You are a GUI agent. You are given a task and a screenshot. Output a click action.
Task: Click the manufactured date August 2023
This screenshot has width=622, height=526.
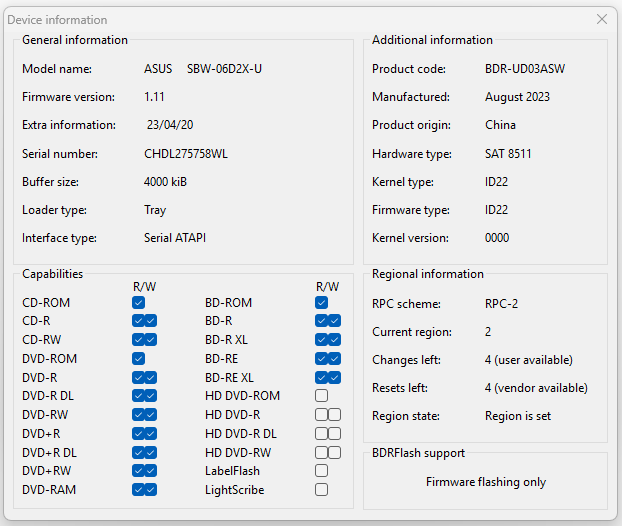(x=517, y=97)
